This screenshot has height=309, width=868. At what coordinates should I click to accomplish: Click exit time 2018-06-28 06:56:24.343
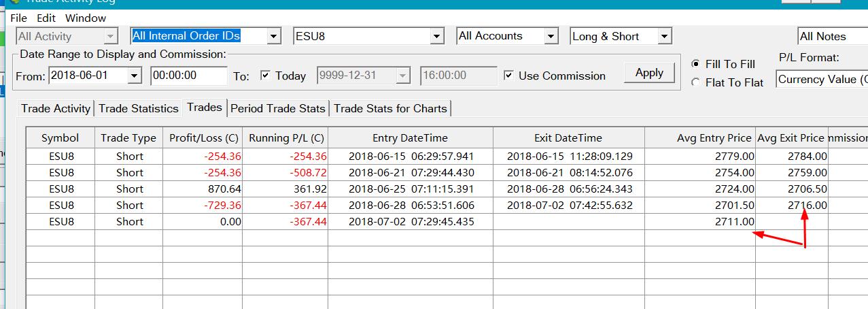click(570, 189)
